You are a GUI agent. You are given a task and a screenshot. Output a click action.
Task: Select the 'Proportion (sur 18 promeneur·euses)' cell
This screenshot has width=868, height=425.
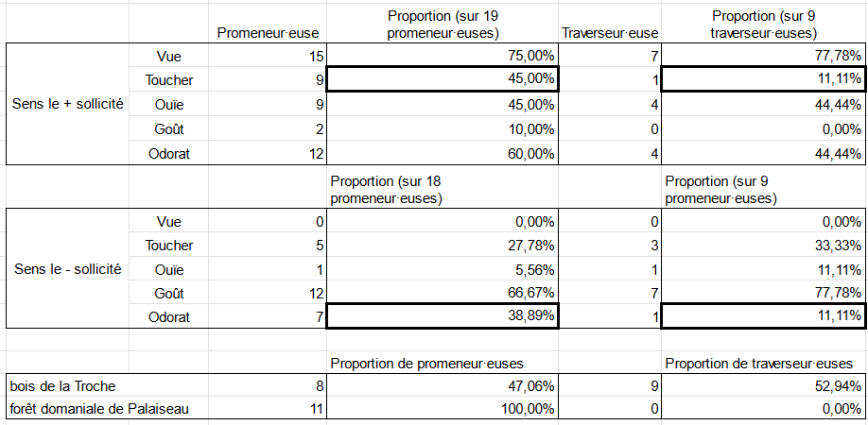click(443, 190)
